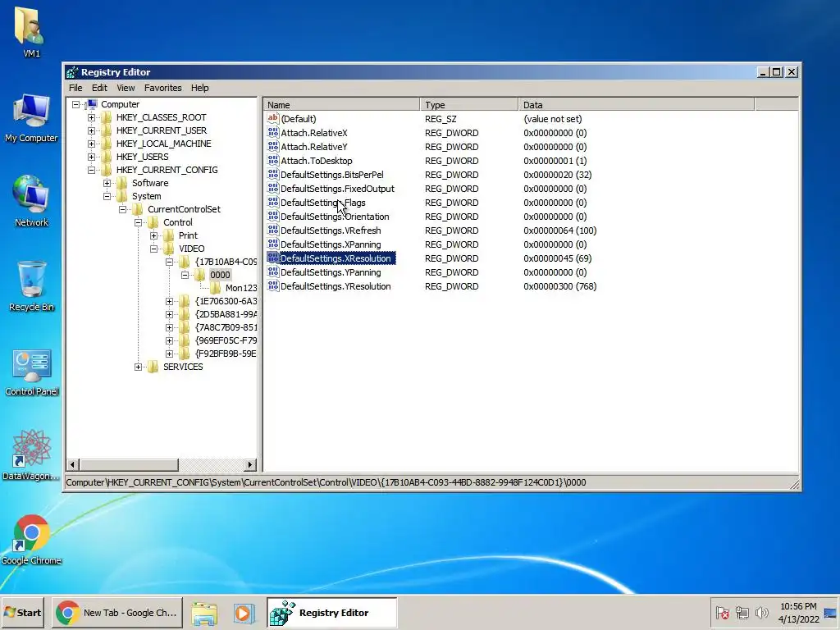840x630 pixels.
Task: Open the Help menu
Action: click(200, 88)
